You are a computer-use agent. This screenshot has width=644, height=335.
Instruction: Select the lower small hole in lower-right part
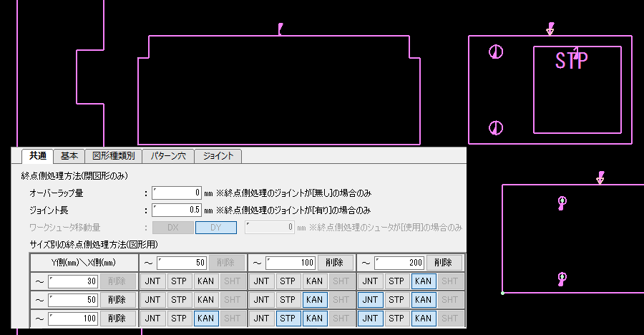pyautogui.click(x=562, y=278)
